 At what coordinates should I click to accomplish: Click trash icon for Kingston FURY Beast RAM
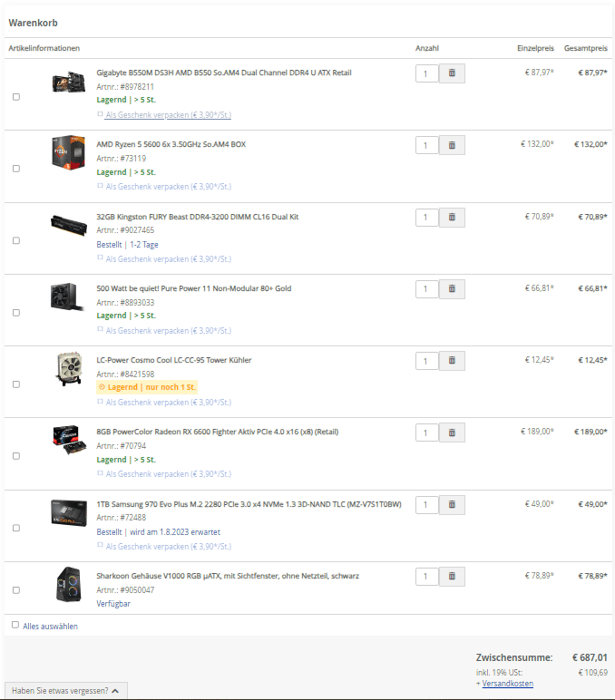click(452, 218)
